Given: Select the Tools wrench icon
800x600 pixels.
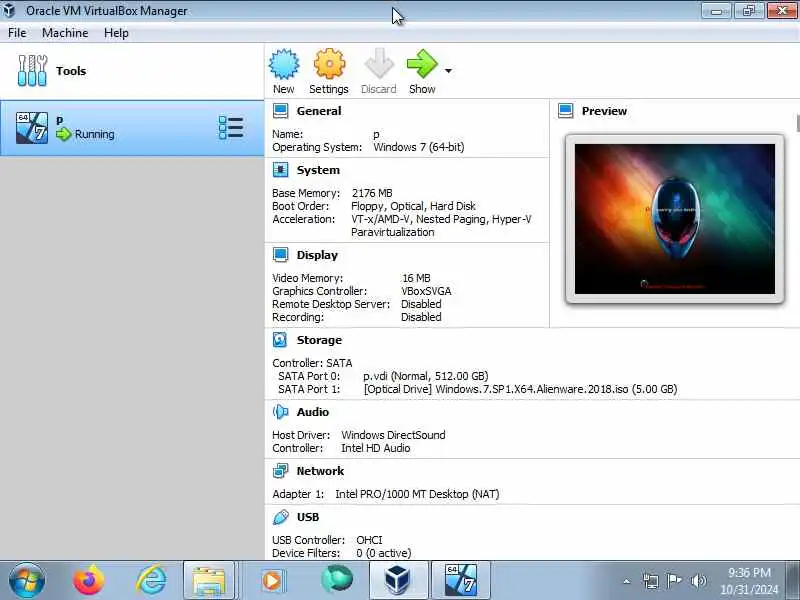Looking at the screenshot, I should (x=32, y=70).
